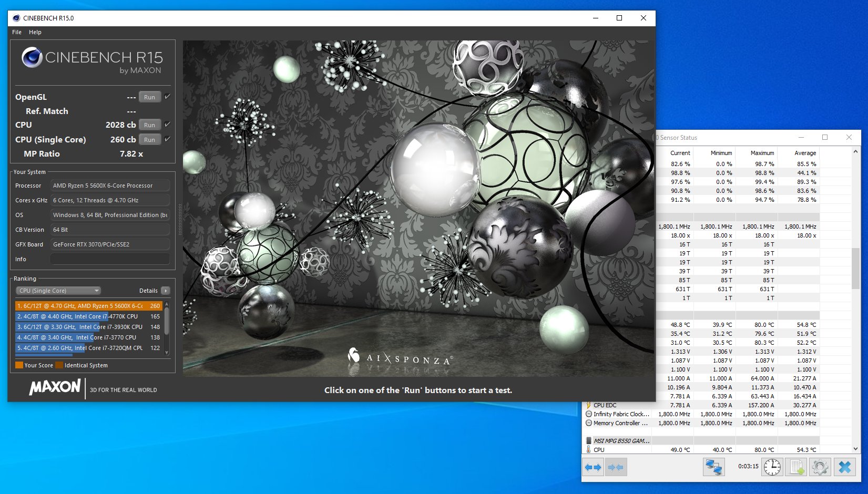Close sensors with the blue X icon
This screenshot has height=494, width=868.
(x=844, y=467)
